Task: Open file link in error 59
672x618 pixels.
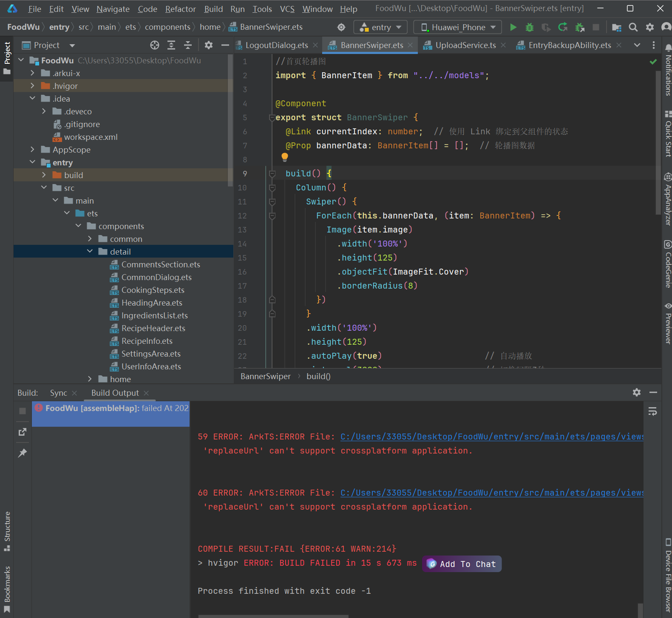Action: coord(492,437)
